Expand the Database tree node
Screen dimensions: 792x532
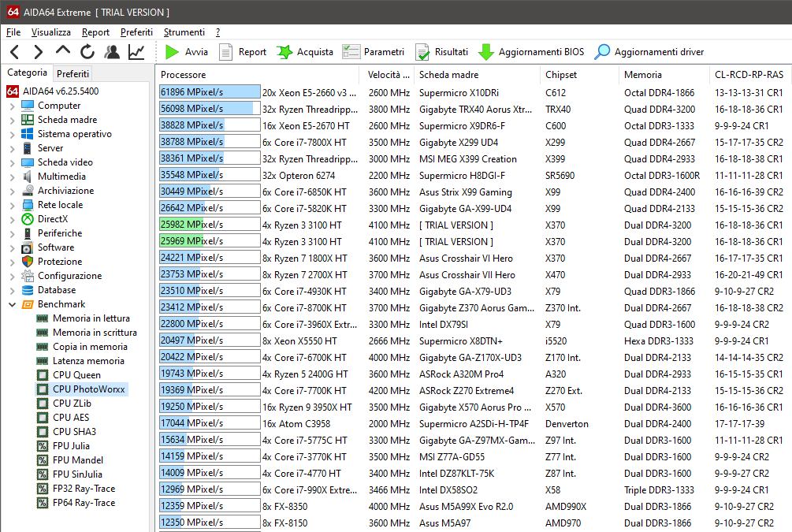tap(12, 290)
